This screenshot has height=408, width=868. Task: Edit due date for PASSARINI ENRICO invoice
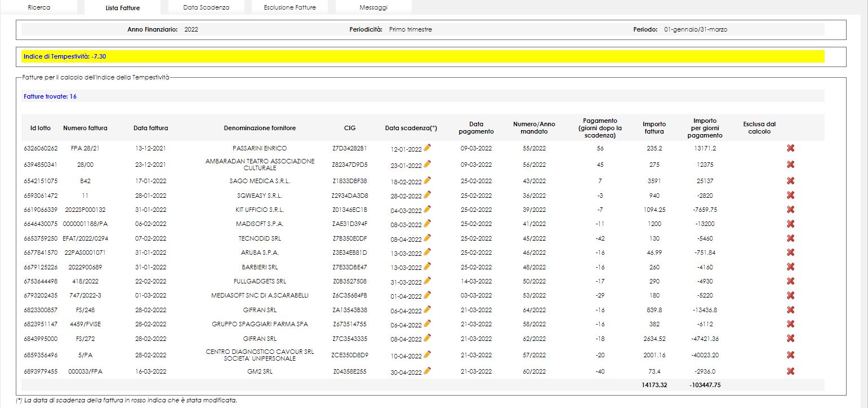coord(428,148)
